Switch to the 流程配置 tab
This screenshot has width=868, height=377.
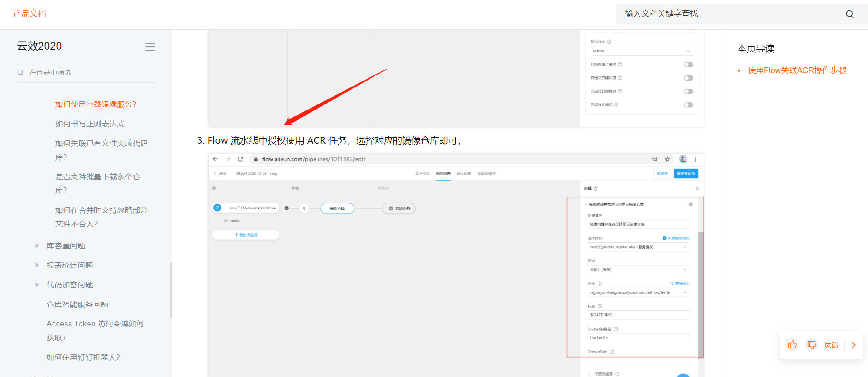[443, 174]
